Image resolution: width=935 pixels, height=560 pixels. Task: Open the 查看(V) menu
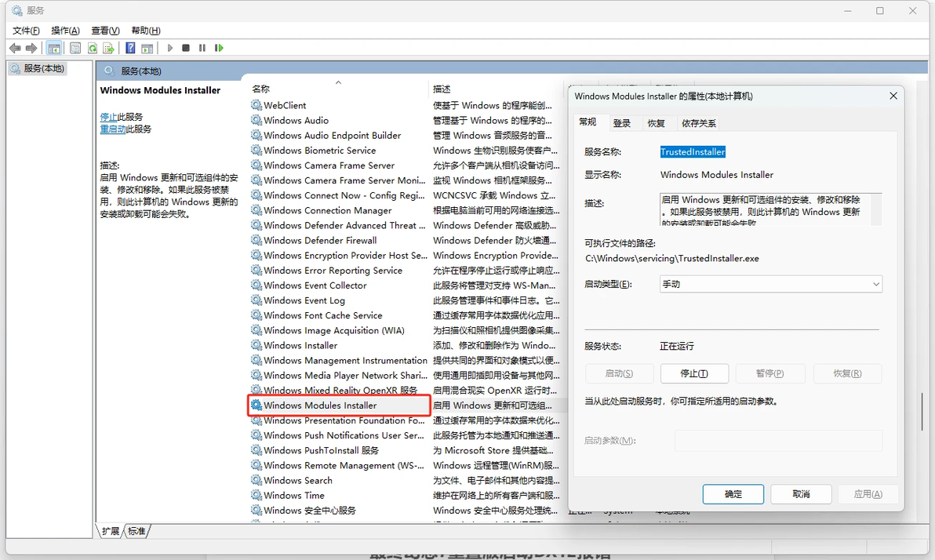tap(106, 31)
